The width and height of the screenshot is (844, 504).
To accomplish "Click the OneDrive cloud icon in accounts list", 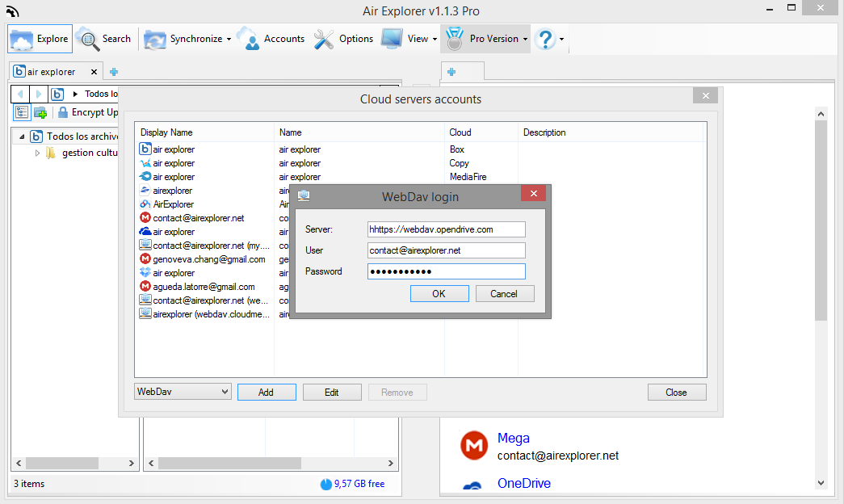I will click(x=145, y=231).
